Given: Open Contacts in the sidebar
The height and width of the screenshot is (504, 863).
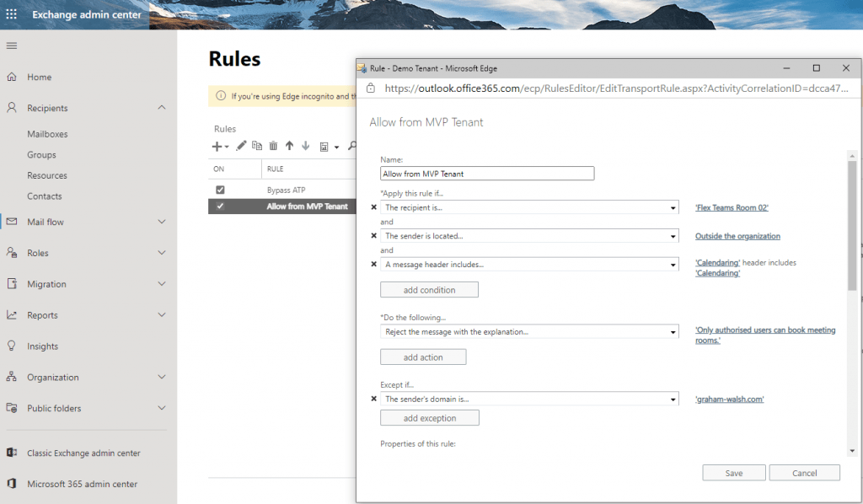Looking at the screenshot, I should 45,196.
